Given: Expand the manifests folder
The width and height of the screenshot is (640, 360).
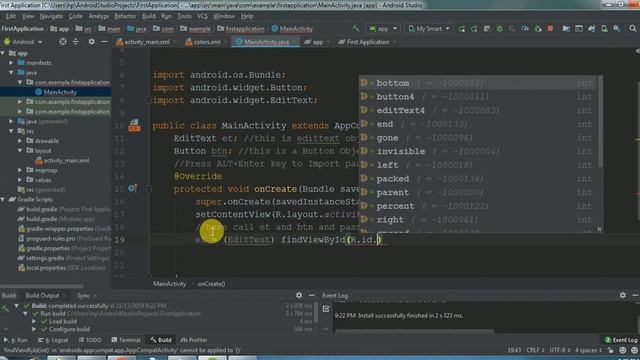Looking at the screenshot, I should [x=11, y=63].
